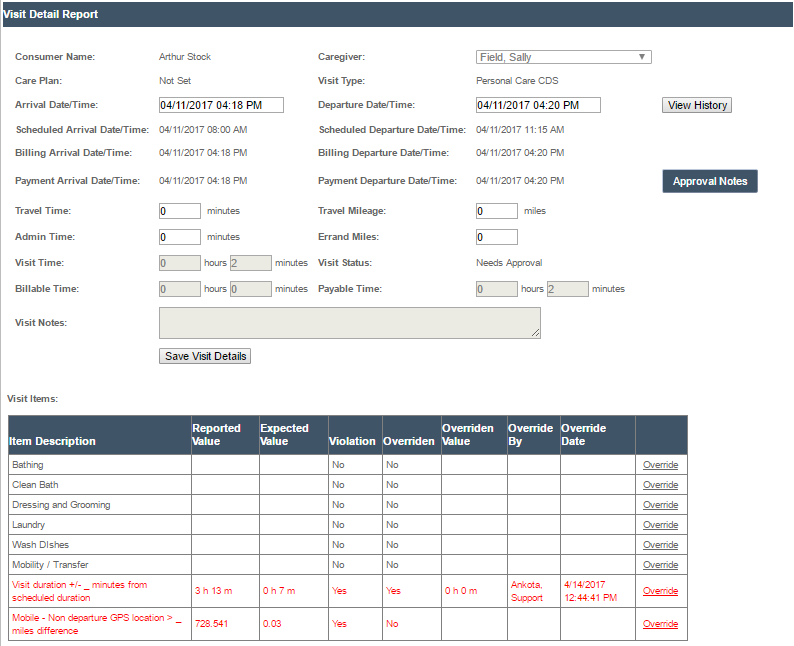
Task: Select the Needs Approval visit status
Action: [x=509, y=263]
